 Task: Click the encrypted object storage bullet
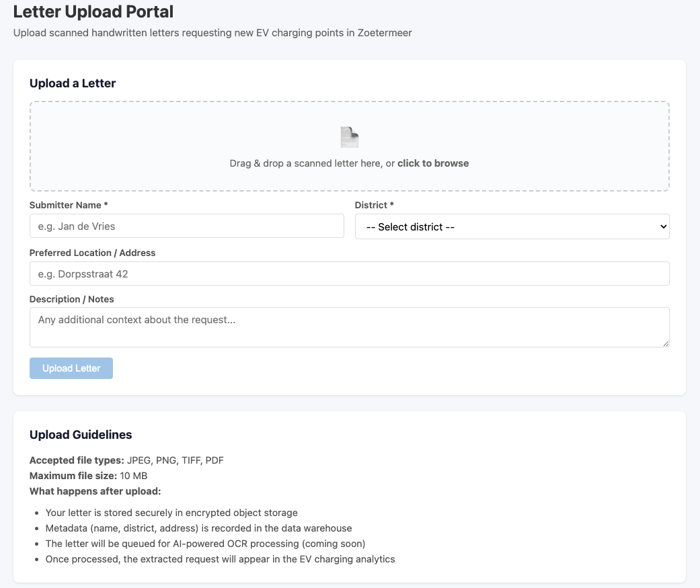click(171, 513)
